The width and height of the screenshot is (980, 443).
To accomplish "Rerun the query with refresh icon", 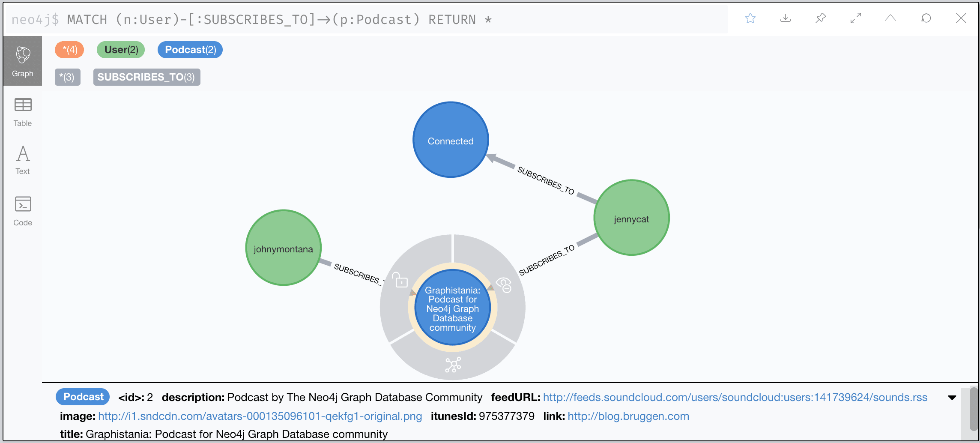I will (926, 18).
